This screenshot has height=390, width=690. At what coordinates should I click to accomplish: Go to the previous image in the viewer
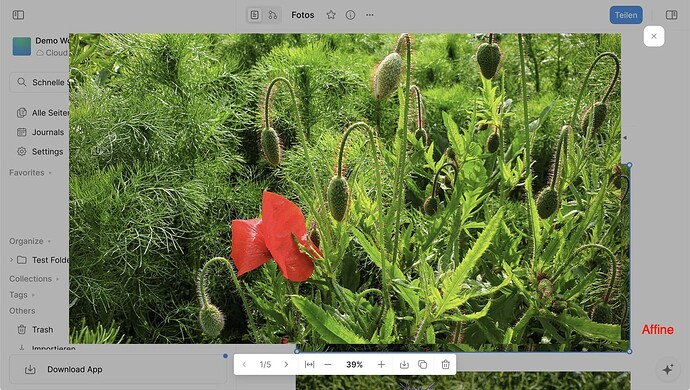pos(244,364)
